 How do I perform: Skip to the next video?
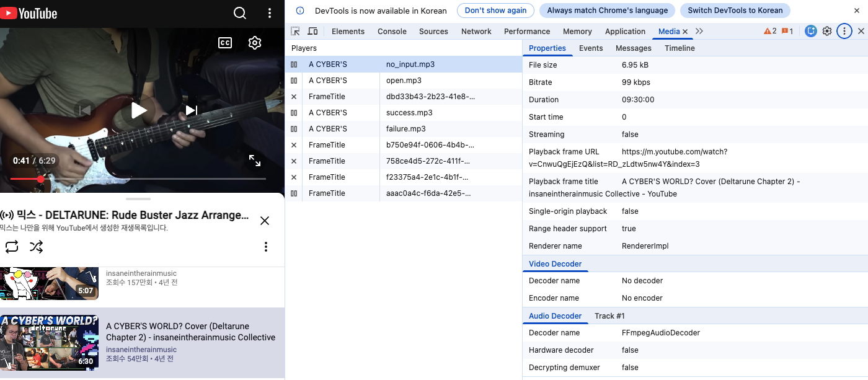(x=192, y=110)
